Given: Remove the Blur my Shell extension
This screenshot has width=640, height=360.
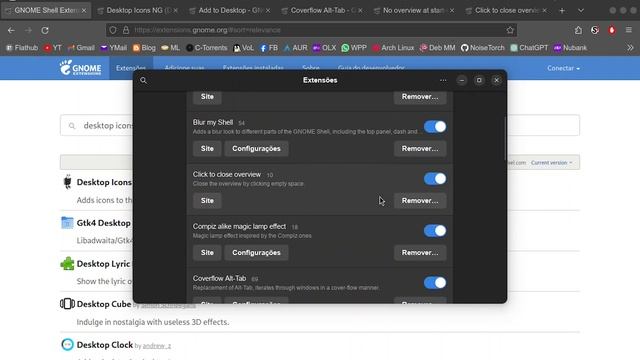Looking at the screenshot, I should (420, 149).
